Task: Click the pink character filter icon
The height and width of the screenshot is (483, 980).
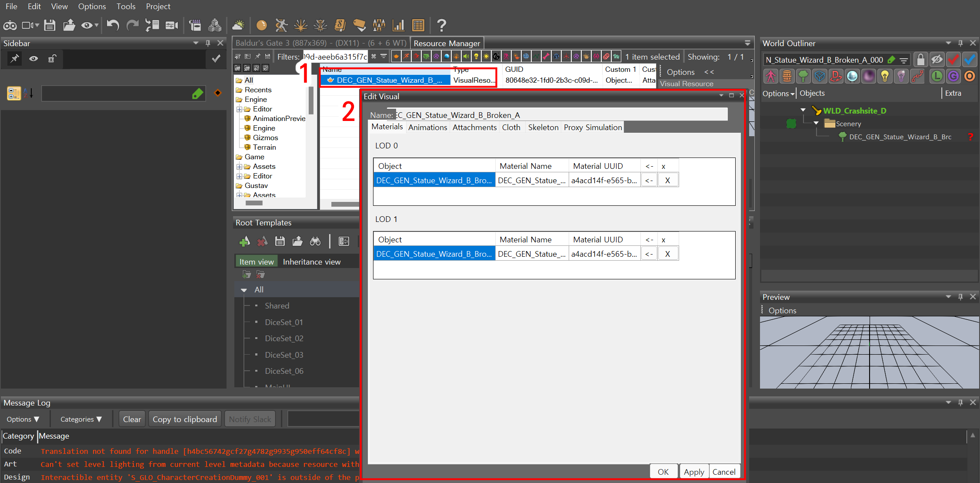Action: coord(771,77)
